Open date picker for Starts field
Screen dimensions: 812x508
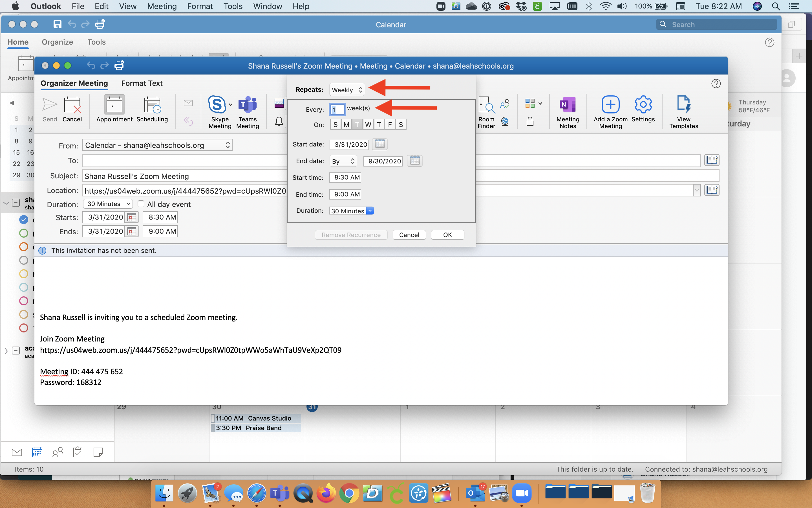(x=132, y=217)
